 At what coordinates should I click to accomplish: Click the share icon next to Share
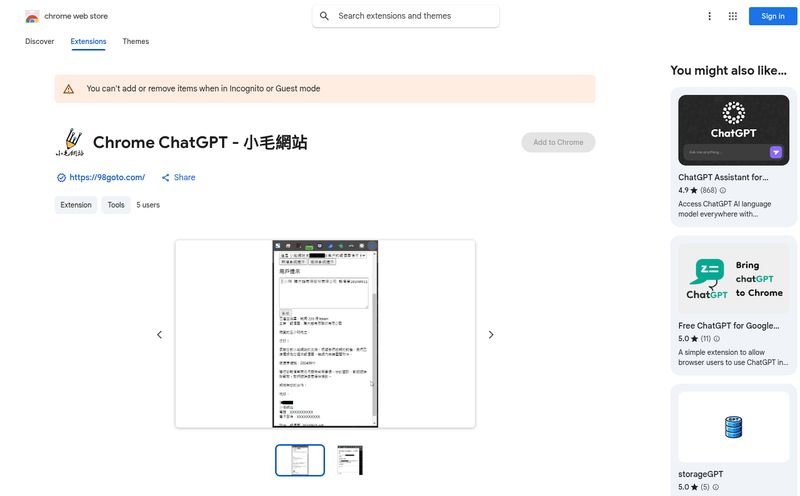pos(165,178)
